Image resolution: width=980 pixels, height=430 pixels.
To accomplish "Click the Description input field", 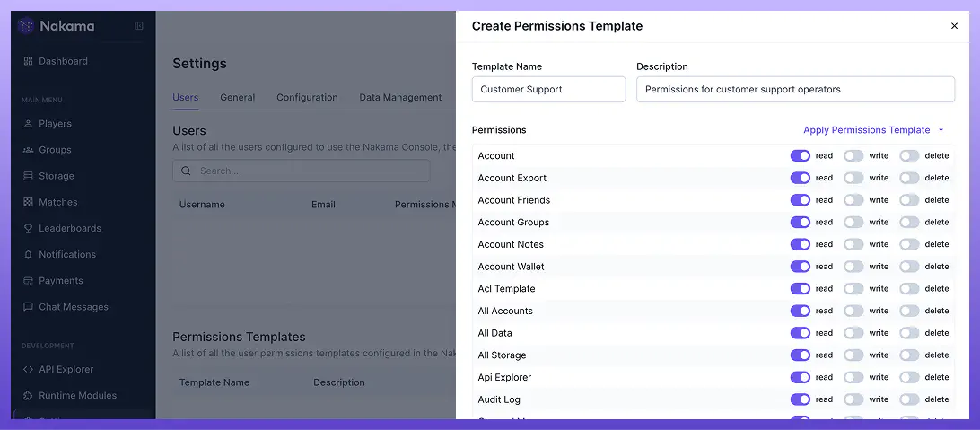I will [796, 90].
